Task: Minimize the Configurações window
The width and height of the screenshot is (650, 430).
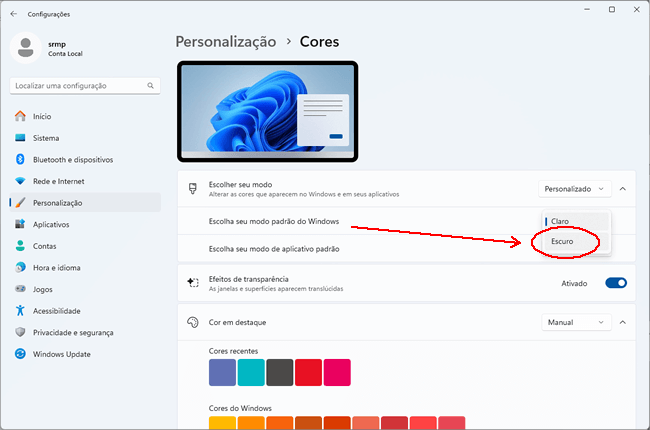Action: pyautogui.click(x=587, y=9)
